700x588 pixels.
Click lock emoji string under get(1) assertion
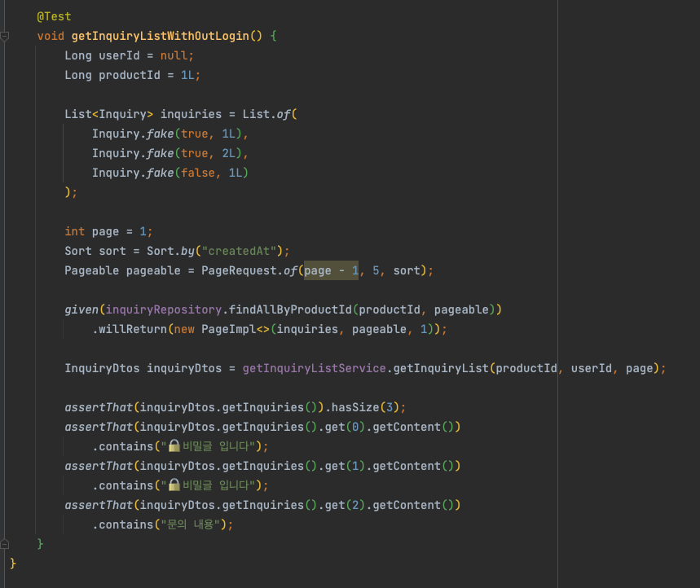click(x=208, y=486)
